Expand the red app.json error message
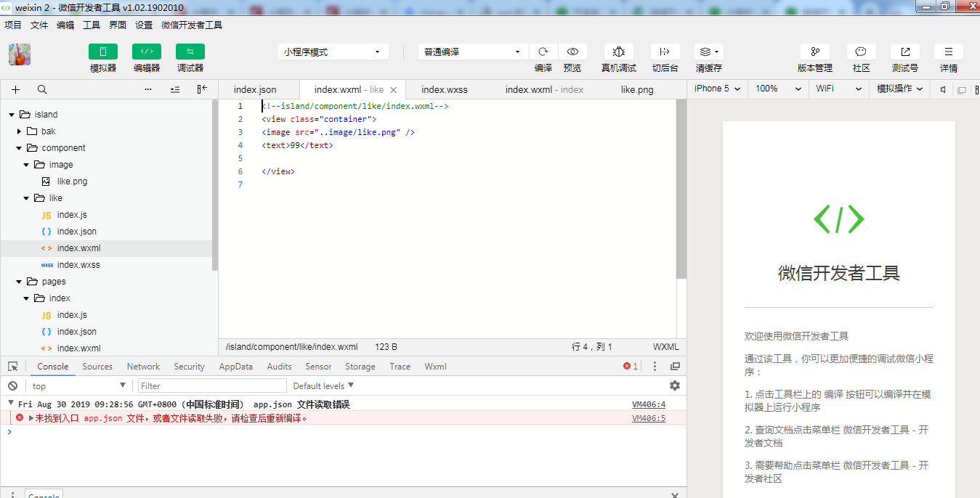The width and height of the screenshot is (980, 498). point(31,418)
